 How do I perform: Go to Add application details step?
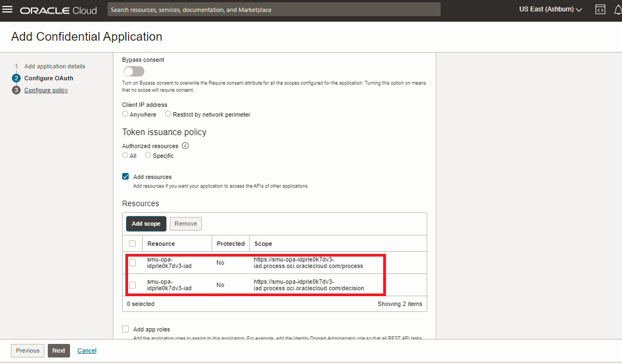tap(54, 66)
